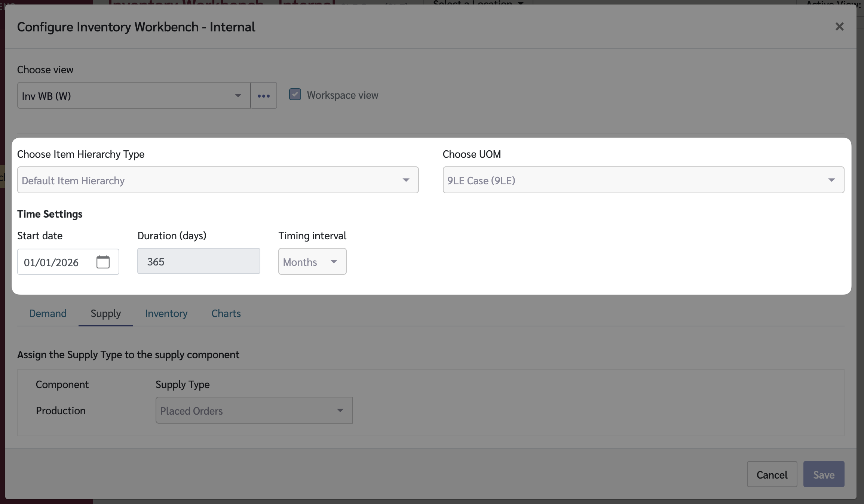Click the three-dot view options button

tap(264, 96)
